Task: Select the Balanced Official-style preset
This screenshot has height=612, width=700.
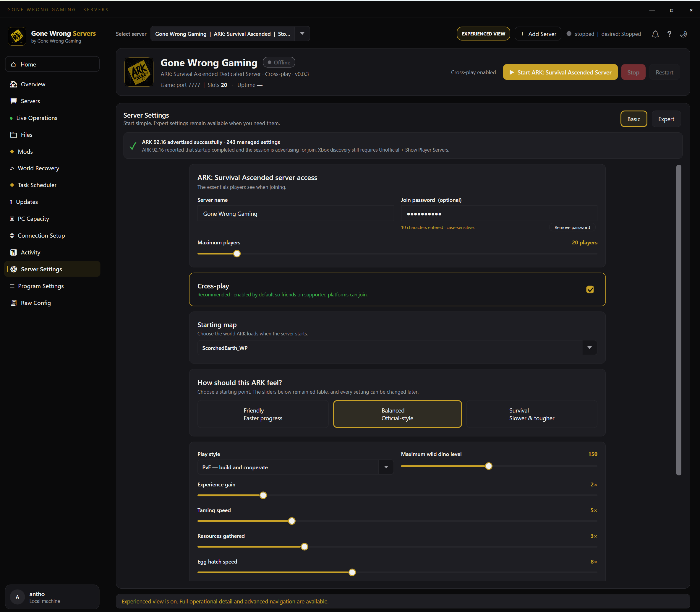Action: pos(397,414)
